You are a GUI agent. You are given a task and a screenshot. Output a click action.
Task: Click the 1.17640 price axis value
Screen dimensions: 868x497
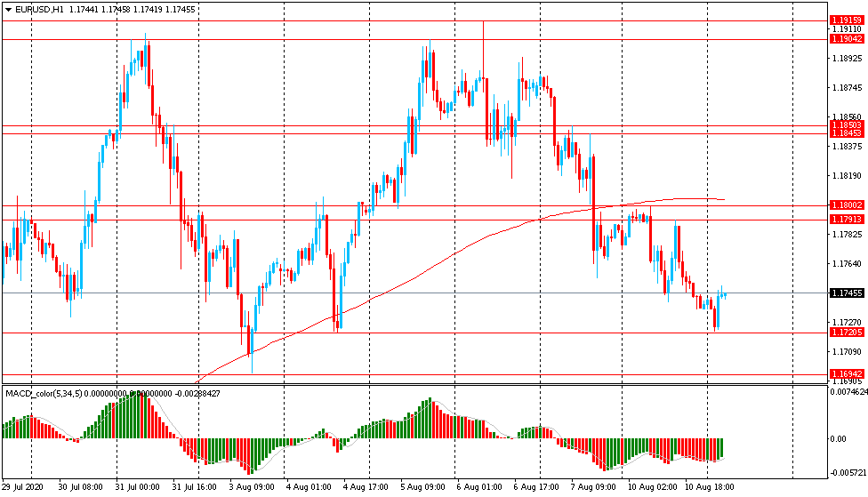click(847, 264)
